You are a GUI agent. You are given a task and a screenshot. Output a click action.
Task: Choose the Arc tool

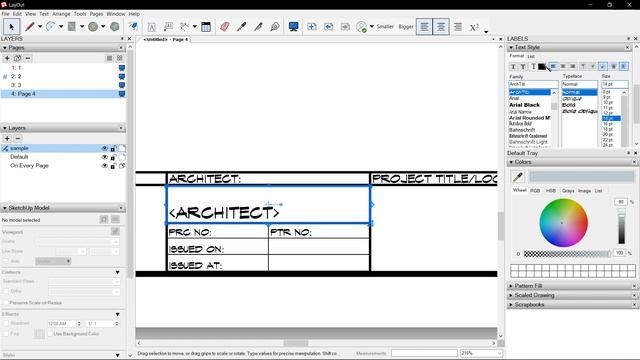50,27
